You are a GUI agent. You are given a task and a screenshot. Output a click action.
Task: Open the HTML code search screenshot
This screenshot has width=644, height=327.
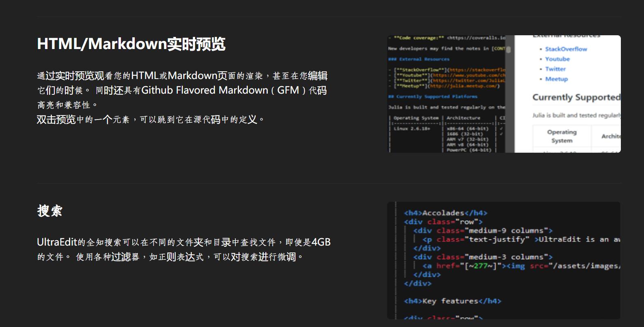tap(504, 261)
